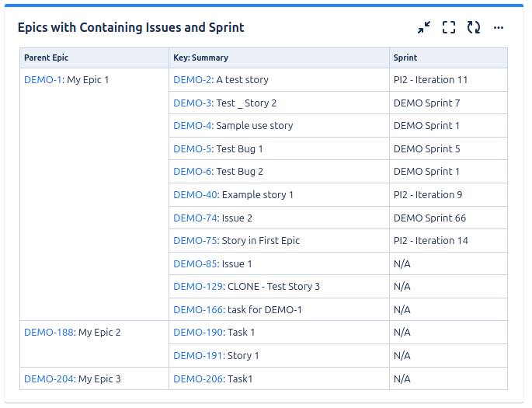Click the DEMO Sprint 1 cell in the DEMO-4 row
Screen dimensions: 532x408
[x=448, y=126]
